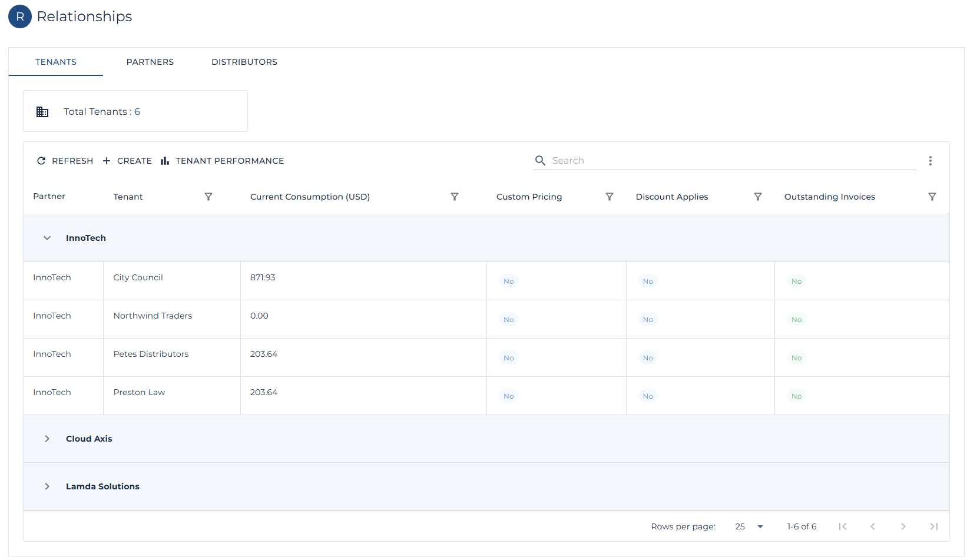Viewport: 967px width, 560px height.
Task: Click the Refresh button
Action: pos(65,161)
